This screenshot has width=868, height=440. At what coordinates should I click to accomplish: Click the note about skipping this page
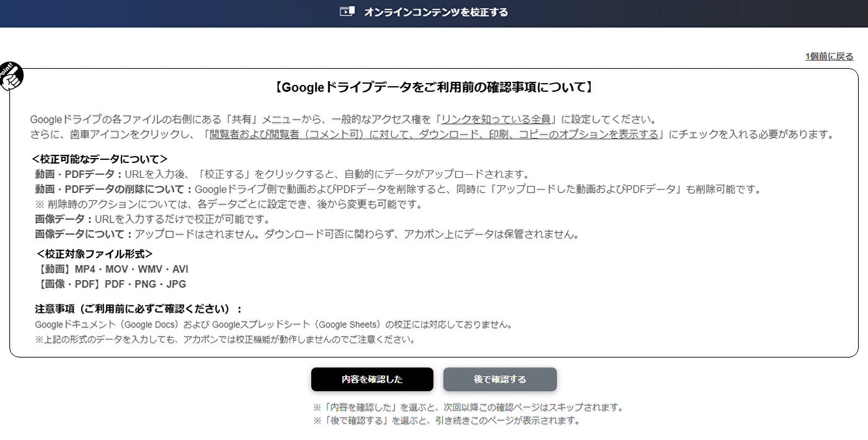coord(468,407)
